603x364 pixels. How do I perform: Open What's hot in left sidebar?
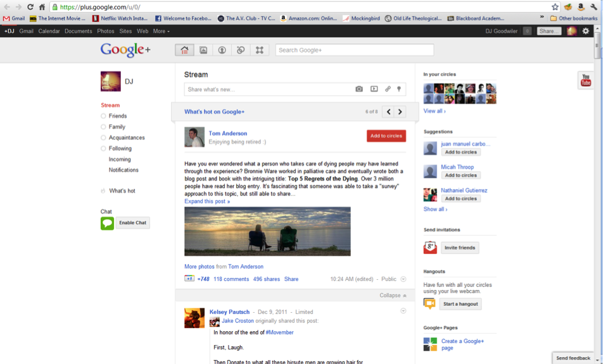tap(122, 191)
